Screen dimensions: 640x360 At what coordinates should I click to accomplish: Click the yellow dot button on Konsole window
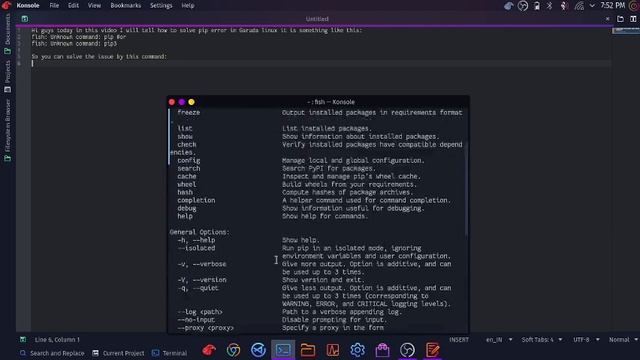coord(191,102)
